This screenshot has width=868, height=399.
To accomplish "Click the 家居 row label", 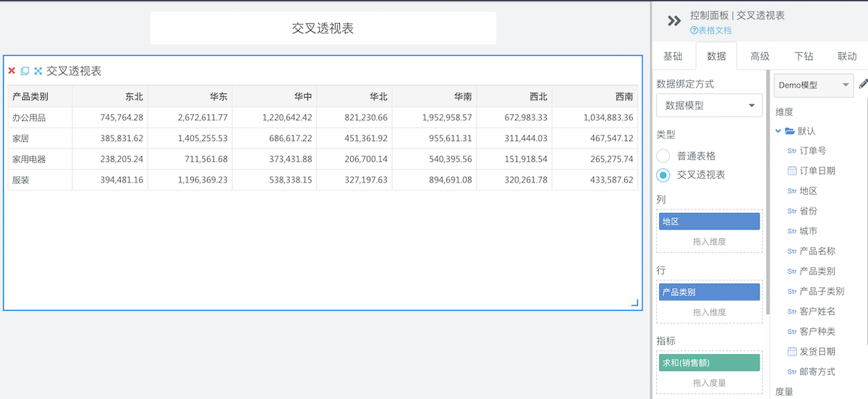I will [x=20, y=138].
